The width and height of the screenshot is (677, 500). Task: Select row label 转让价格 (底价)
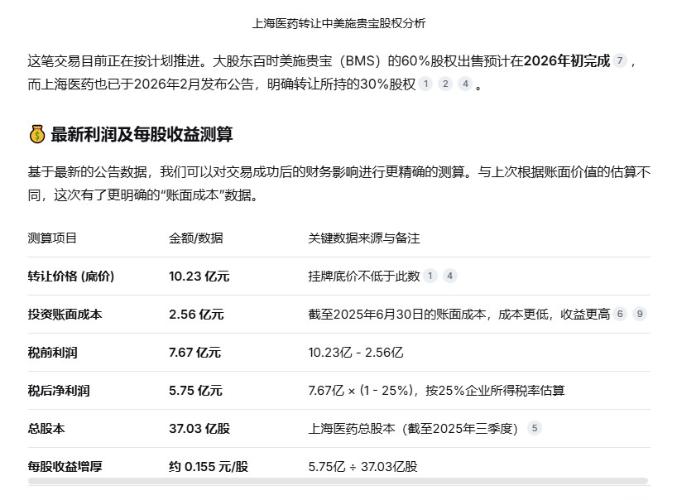click(71, 276)
